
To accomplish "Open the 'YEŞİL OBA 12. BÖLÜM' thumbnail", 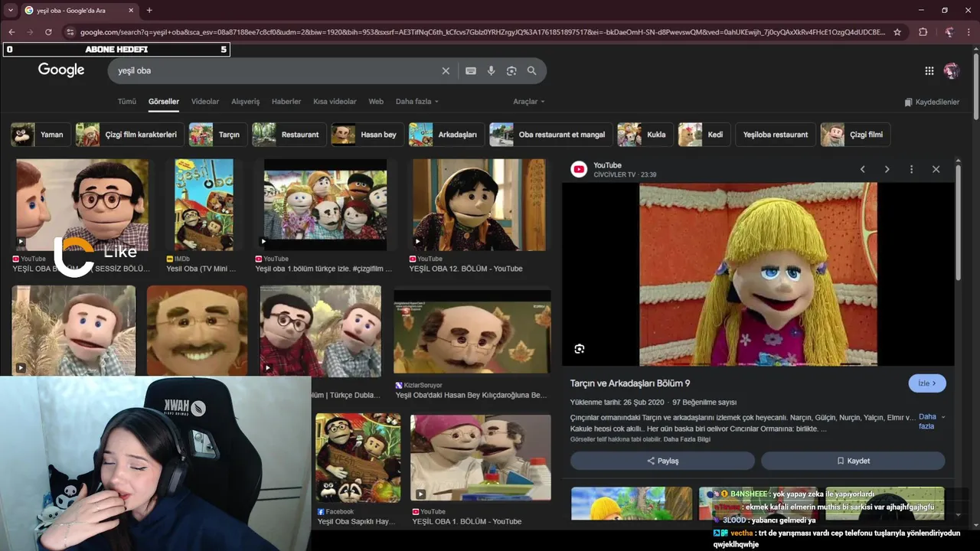I will pyautogui.click(x=479, y=205).
